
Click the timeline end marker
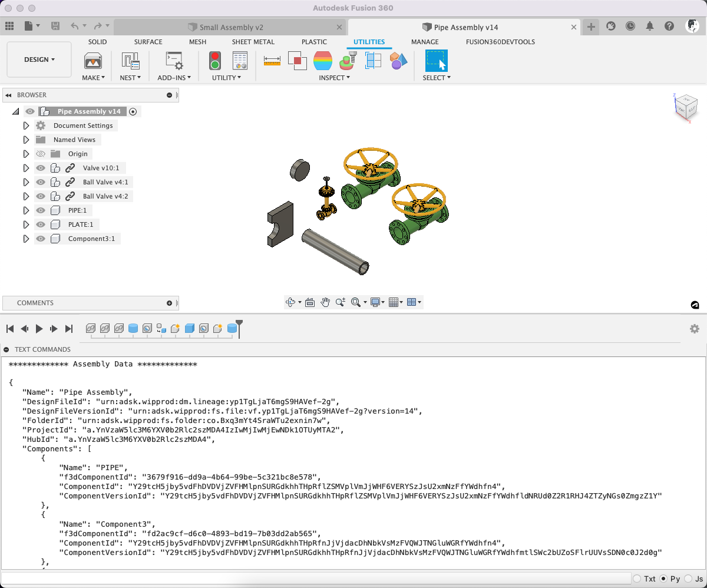239,329
